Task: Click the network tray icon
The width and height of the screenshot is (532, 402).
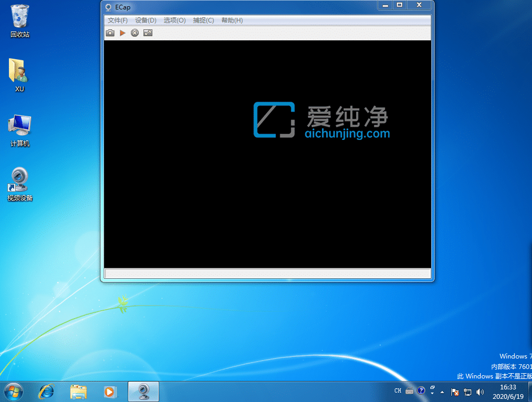Action: point(468,392)
